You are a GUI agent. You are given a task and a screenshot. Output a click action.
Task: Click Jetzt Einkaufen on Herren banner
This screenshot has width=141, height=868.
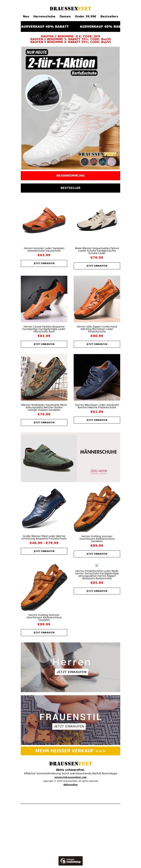tap(72, 672)
